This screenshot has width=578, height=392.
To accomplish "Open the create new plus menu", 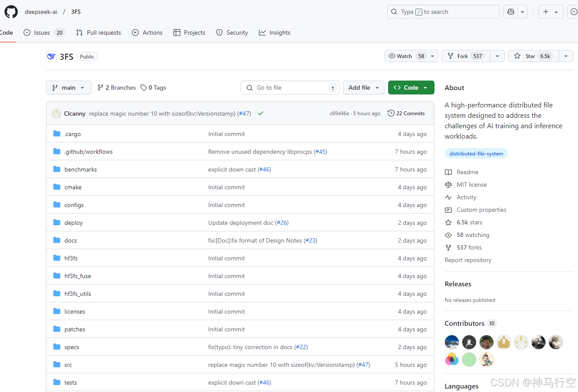I will coord(551,12).
